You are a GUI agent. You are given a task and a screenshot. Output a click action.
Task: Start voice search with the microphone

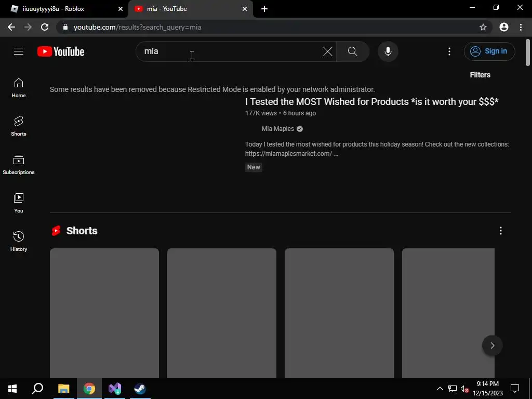tap(388, 51)
